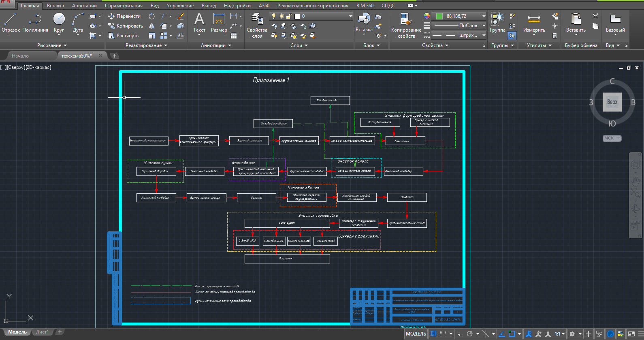Click the МОДЕЛЬ status bar button

click(416, 334)
